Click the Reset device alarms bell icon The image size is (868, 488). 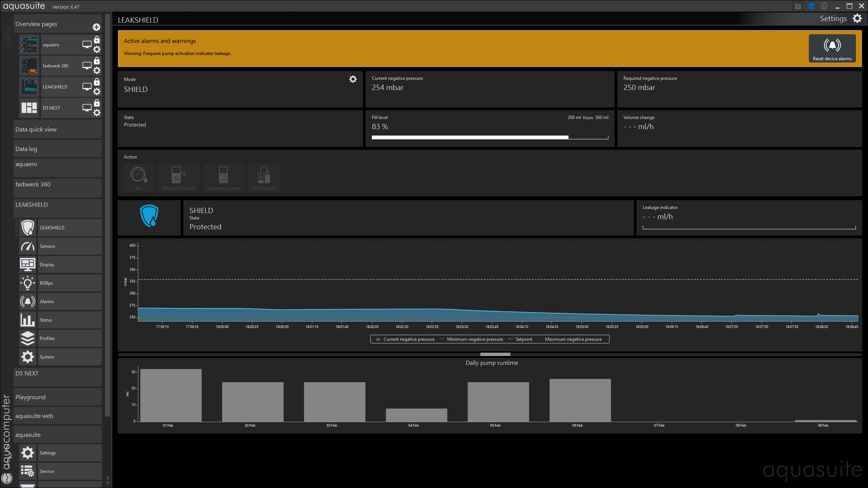click(832, 46)
